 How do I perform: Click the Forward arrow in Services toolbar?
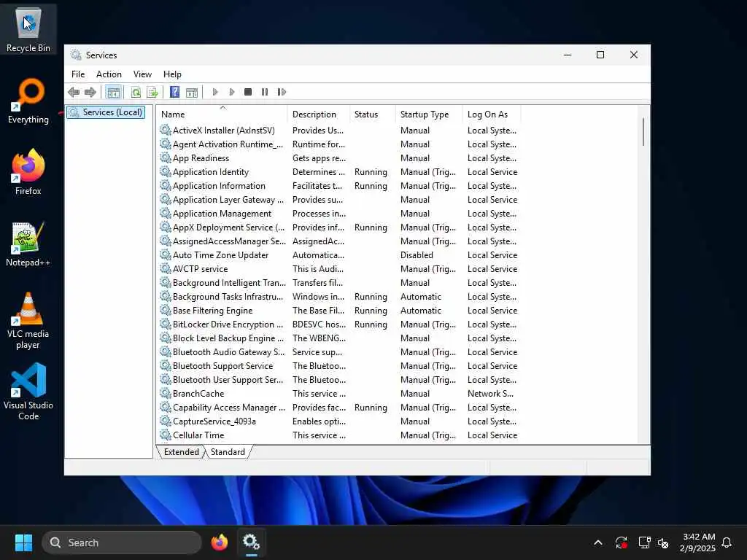point(90,92)
